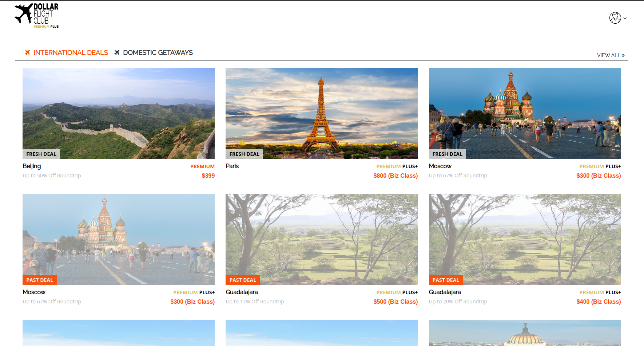
Task: Open the Beijing Great Wall deal image
Action: pyautogui.click(x=119, y=109)
